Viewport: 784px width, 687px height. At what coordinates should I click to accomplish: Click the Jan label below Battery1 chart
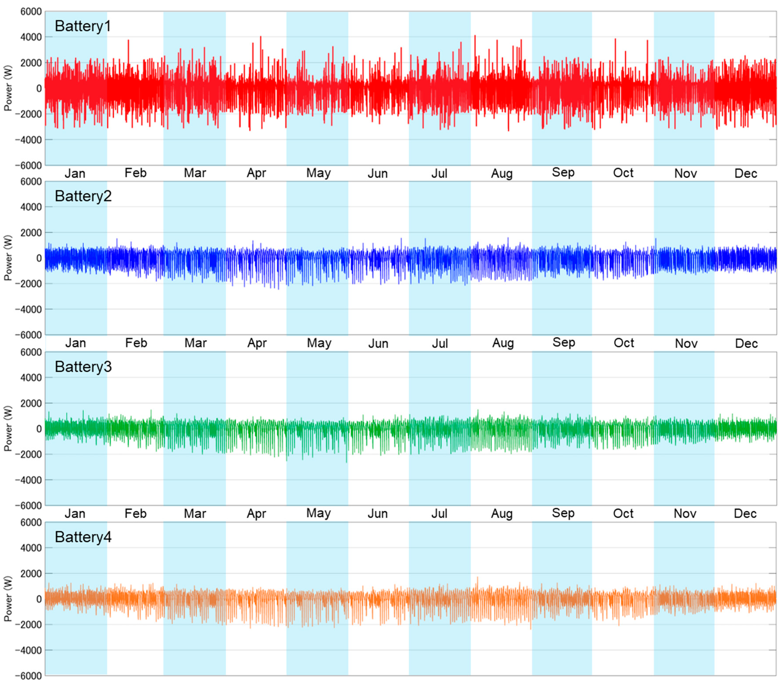point(75,174)
